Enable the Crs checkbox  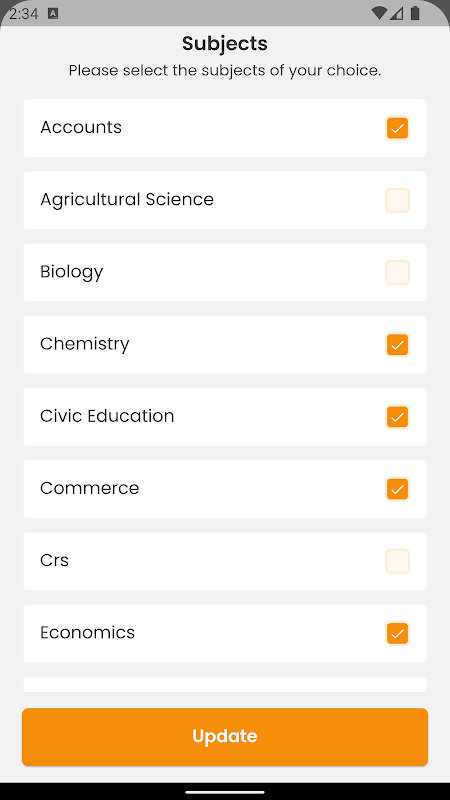click(x=397, y=561)
